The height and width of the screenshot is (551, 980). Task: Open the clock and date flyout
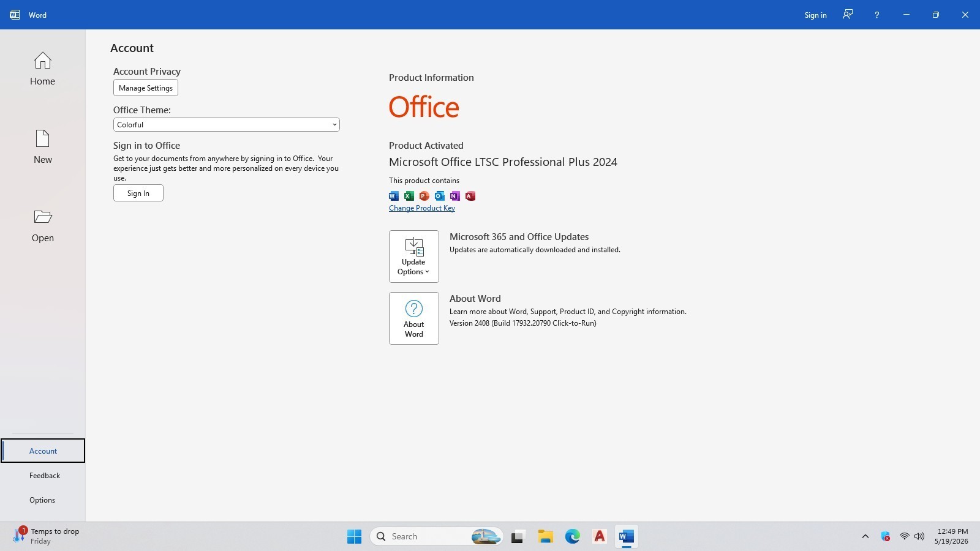952,536
